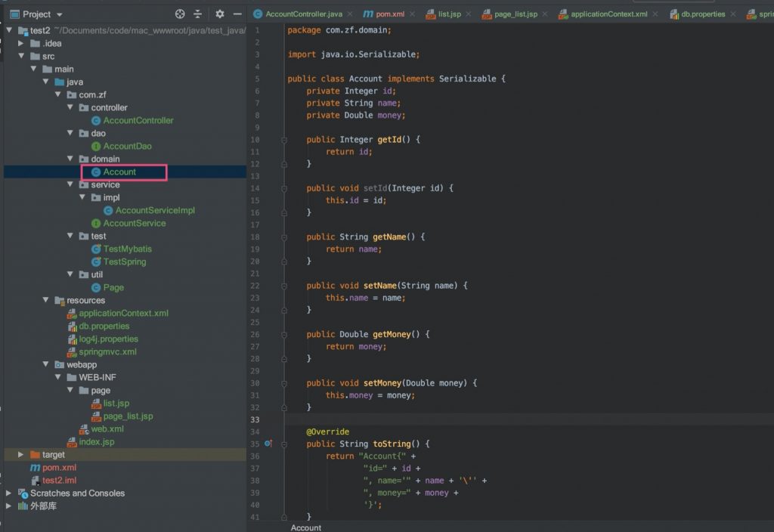Switch to pom.xml editor tab

[390, 14]
